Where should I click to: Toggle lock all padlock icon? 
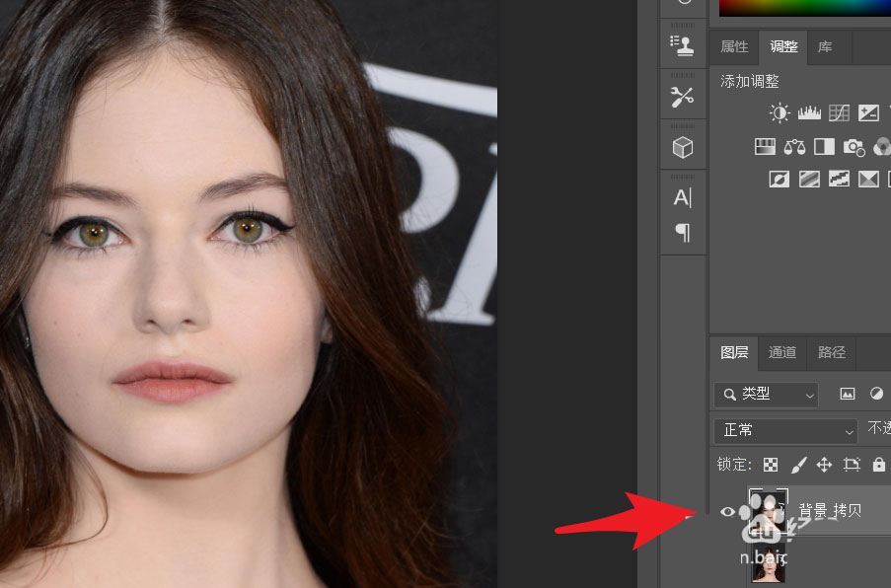(878, 464)
